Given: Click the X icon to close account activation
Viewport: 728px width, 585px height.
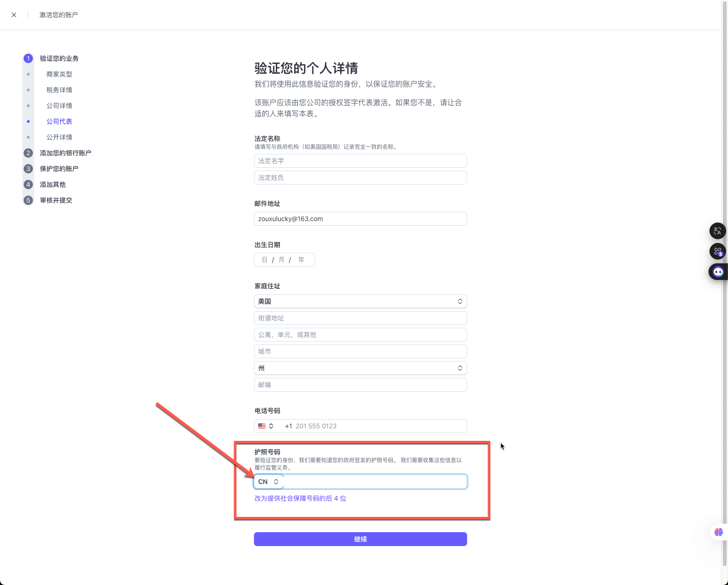Looking at the screenshot, I should [x=14, y=15].
